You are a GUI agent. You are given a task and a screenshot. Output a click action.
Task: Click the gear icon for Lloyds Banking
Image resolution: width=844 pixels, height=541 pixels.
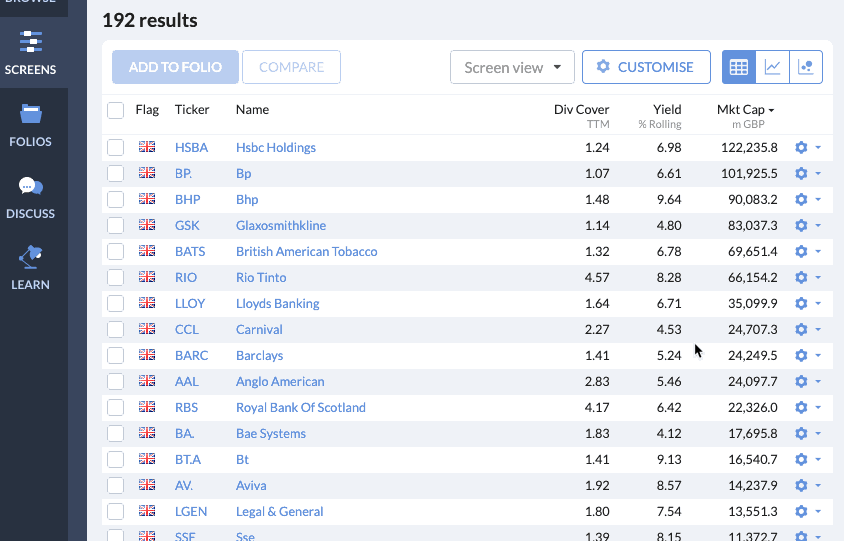801,304
